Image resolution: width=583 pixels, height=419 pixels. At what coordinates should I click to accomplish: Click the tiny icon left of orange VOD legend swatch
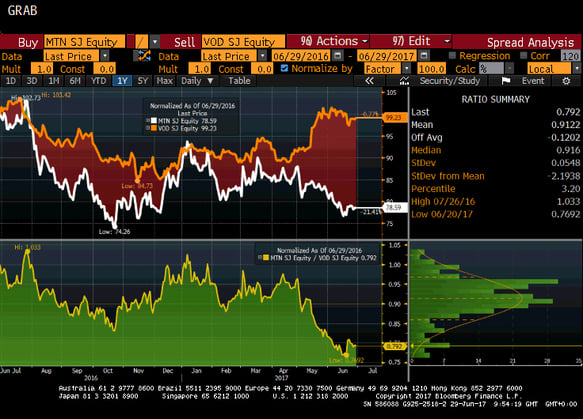(148, 128)
